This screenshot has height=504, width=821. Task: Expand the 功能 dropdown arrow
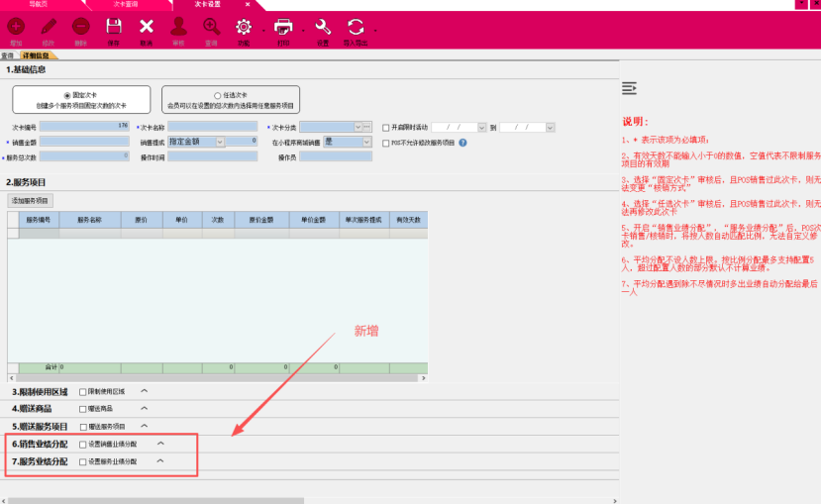(262, 31)
